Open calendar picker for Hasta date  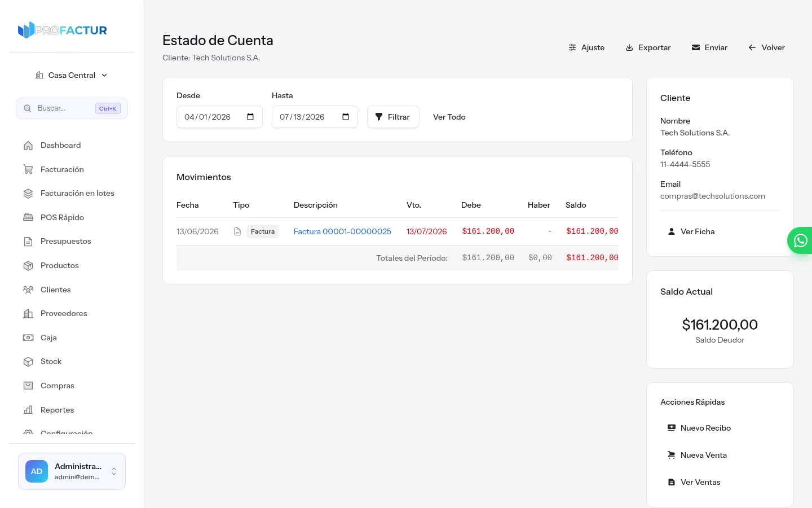click(346, 117)
